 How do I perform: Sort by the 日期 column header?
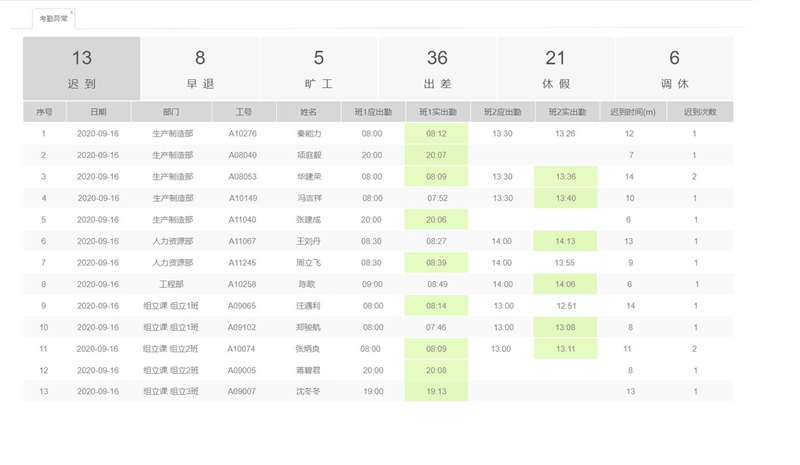[98, 112]
